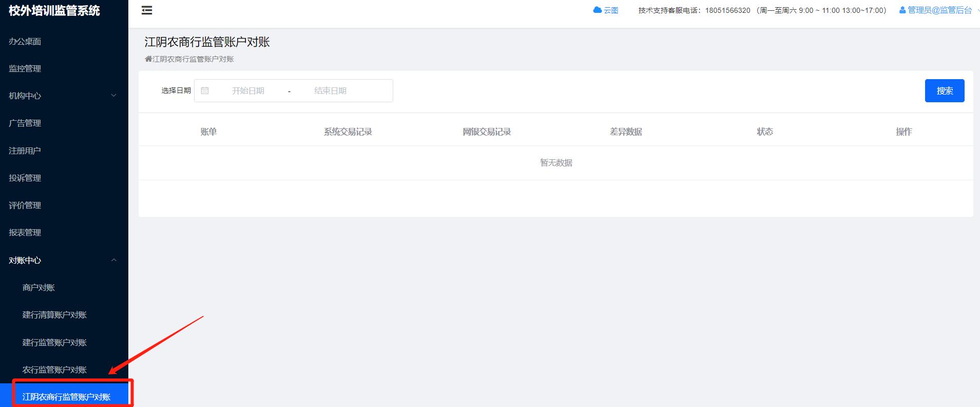
Task: Click the user avatar icon for 管理员
Action: (x=902, y=10)
